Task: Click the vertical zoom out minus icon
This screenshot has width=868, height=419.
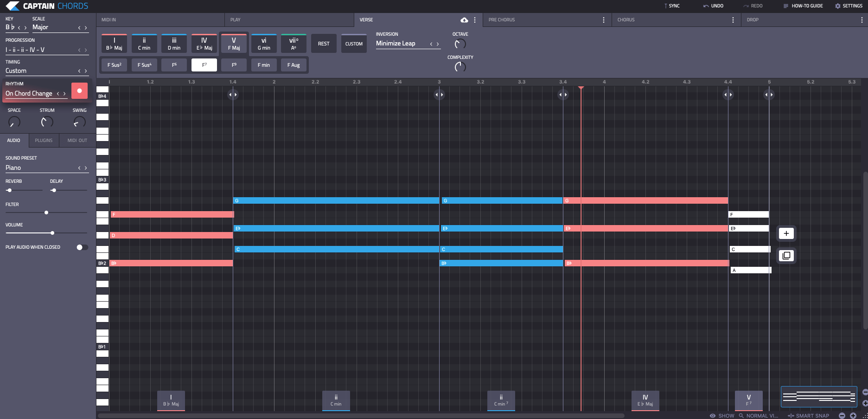Action: pyautogui.click(x=865, y=392)
